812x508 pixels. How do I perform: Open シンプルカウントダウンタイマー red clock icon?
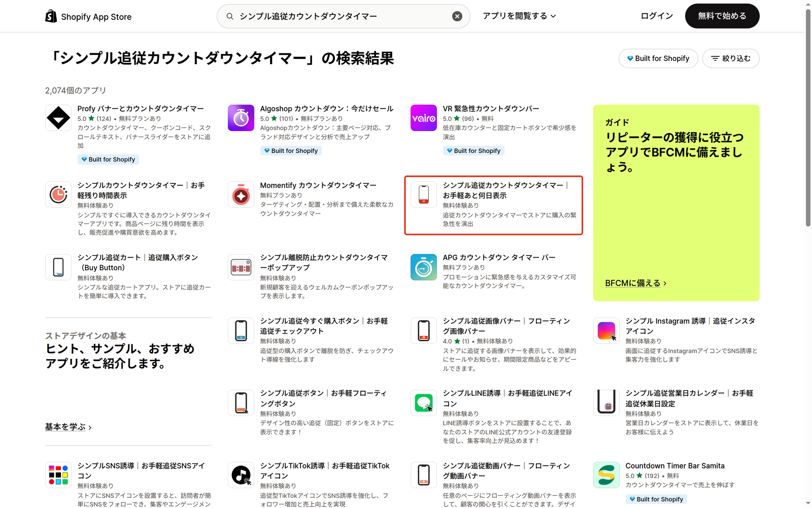pos(58,195)
